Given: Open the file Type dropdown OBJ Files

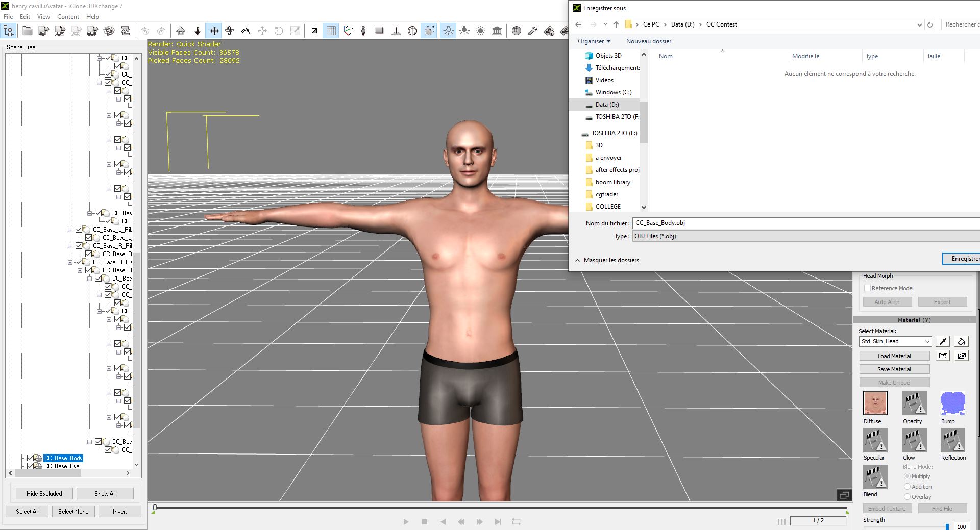Looking at the screenshot, I should [x=806, y=236].
